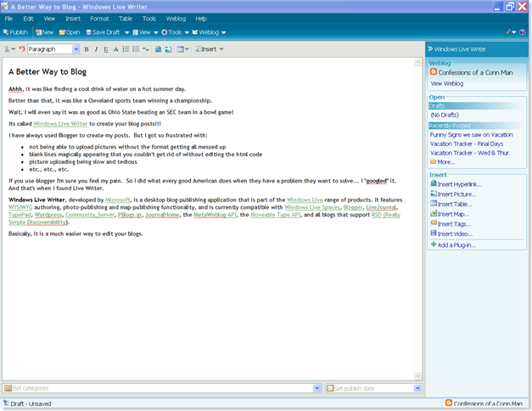532x411 pixels.
Task: Expand the View toolbar dropdown
Action: click(x=156, y=32)
